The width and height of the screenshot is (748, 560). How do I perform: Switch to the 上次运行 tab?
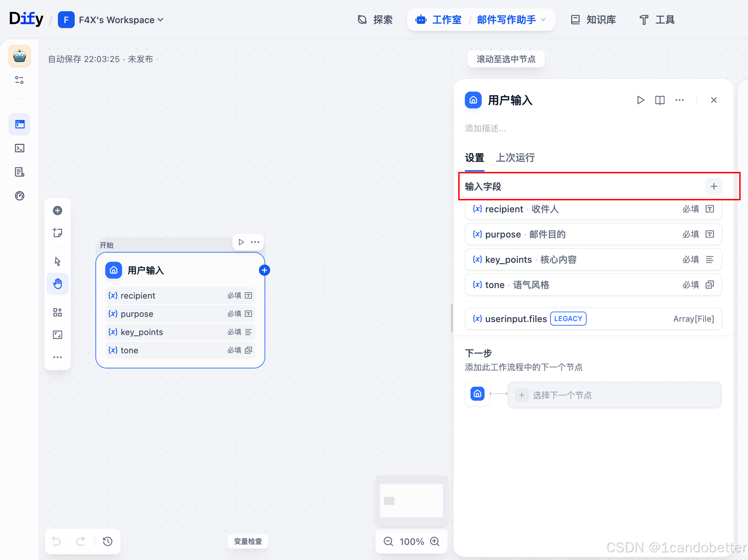pyautogui.click(x=515, y=158)
